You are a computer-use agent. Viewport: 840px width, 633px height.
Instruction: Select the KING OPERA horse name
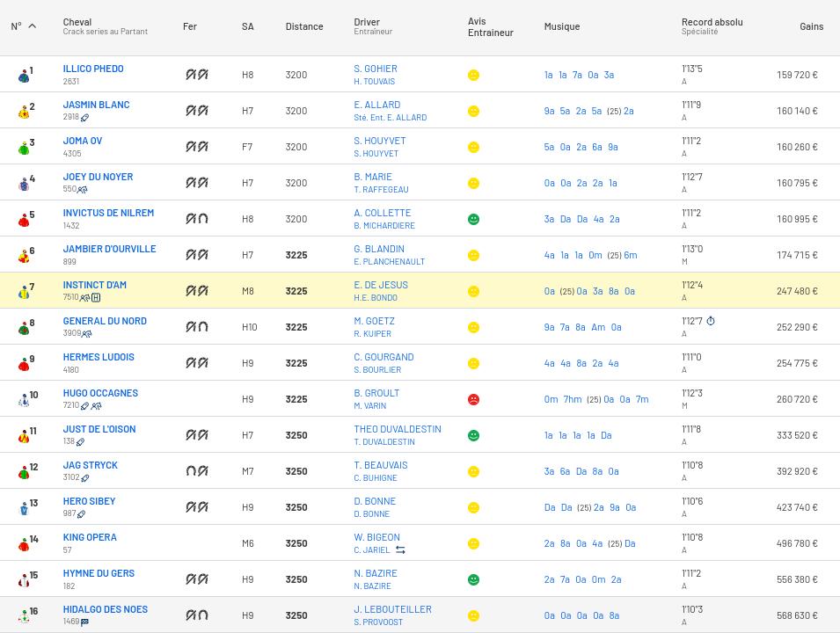tap(90, 537)
